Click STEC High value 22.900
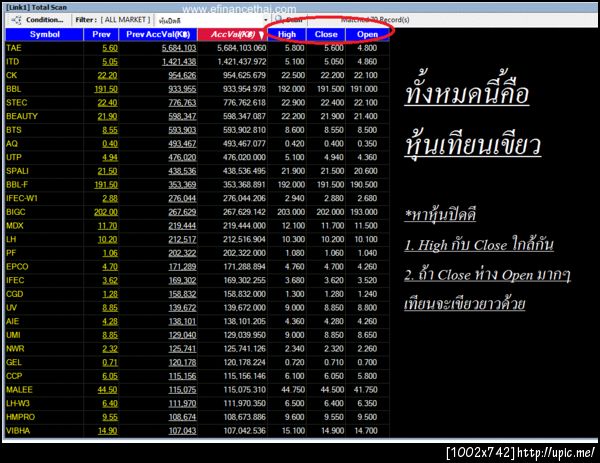The image size is (600, 463). pyautogui.click(x=293, y=103)
